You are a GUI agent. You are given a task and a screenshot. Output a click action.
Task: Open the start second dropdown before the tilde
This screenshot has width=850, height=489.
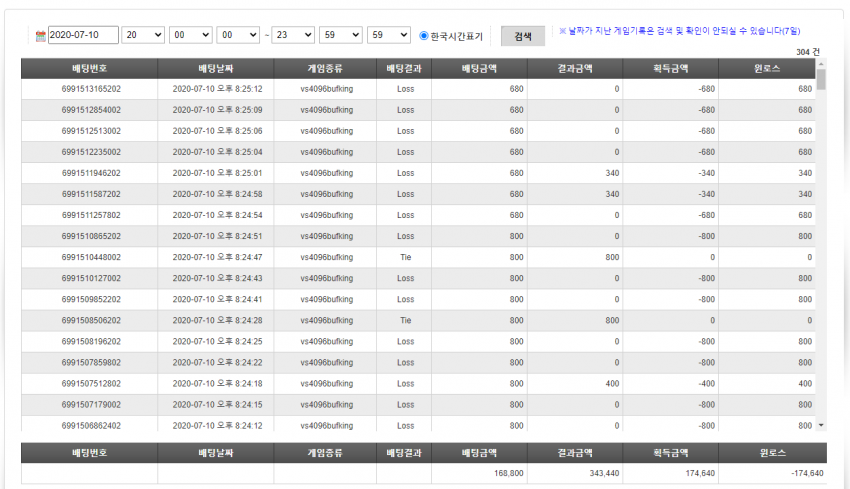(x=238, y=35)
